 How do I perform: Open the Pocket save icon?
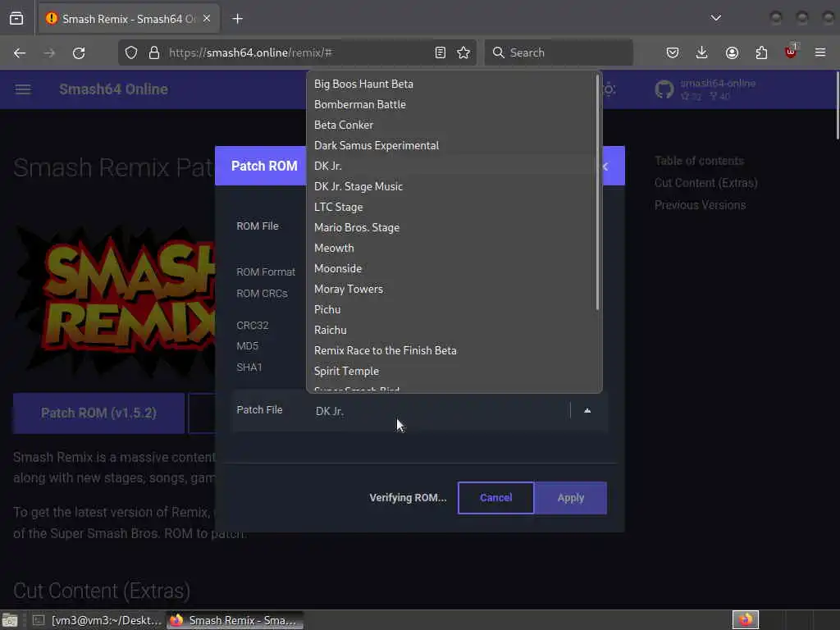(673, 52)
